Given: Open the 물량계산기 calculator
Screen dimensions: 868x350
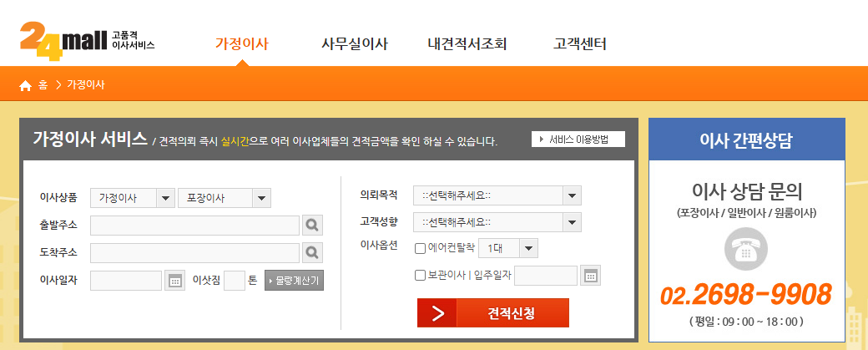Looking at the screenshot, I should pos(294,281).
